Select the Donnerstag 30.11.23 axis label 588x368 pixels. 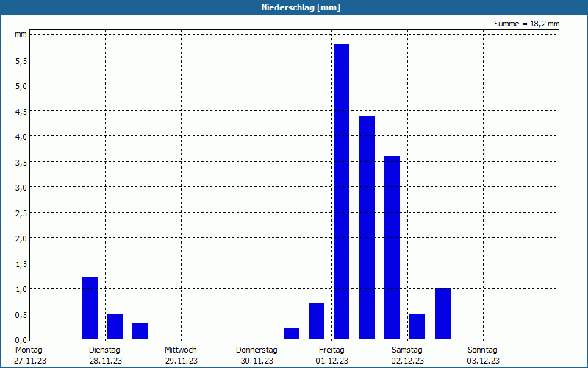coord(257,355)
